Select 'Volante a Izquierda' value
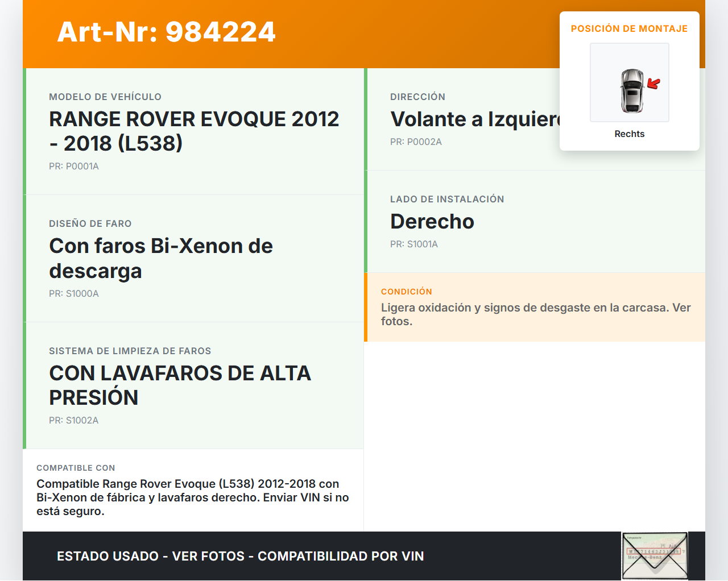 pyautogui.click(x=475, y=119)
